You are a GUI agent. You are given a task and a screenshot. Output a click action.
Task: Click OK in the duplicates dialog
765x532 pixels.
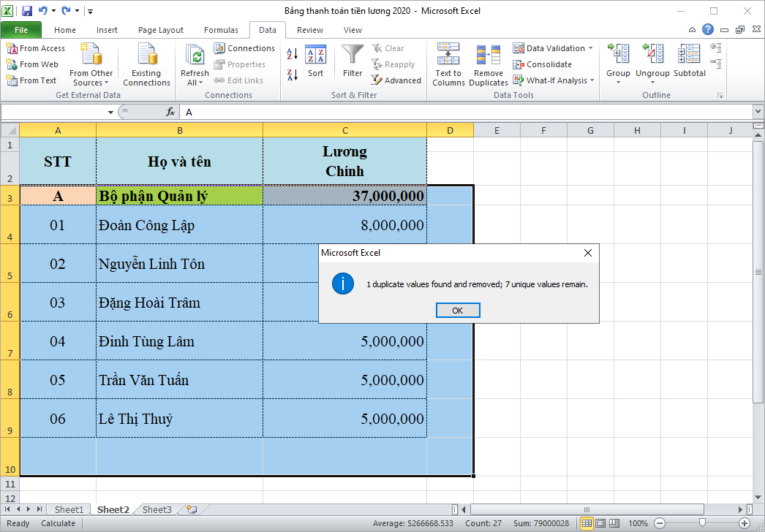coord(457,310)
